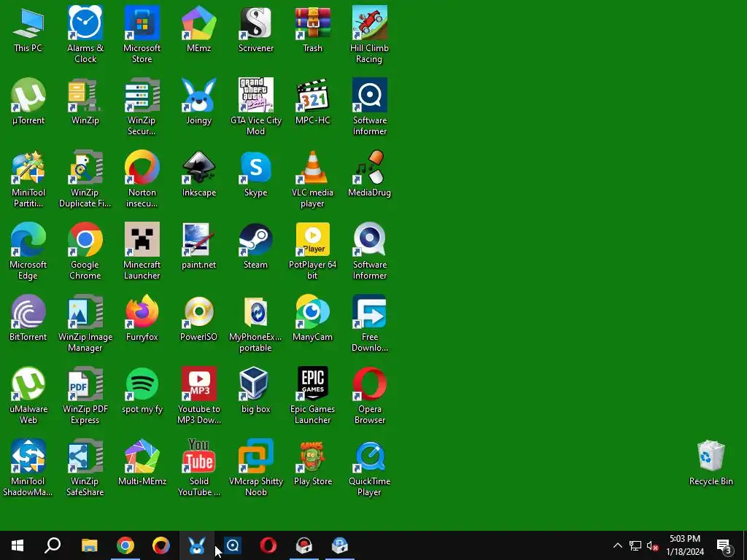This screenshot has height=560, width=747.
Task: Launch VMcrap Shitty Noob shortcut
Action: click(256, 467)
